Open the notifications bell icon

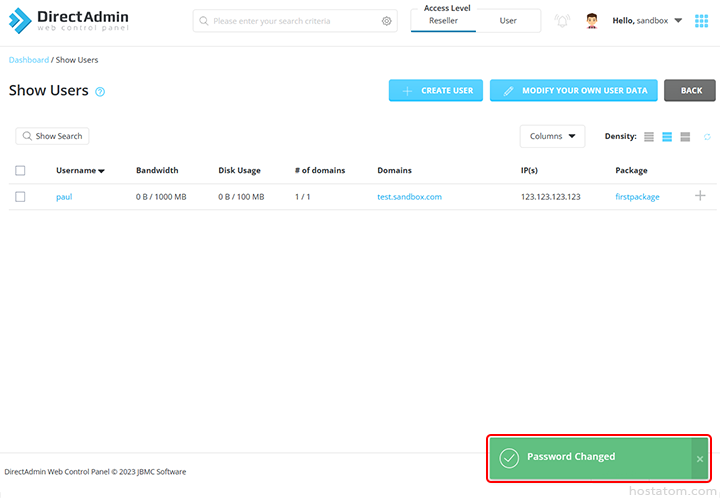pyautogui.click(x=562, y=21)
